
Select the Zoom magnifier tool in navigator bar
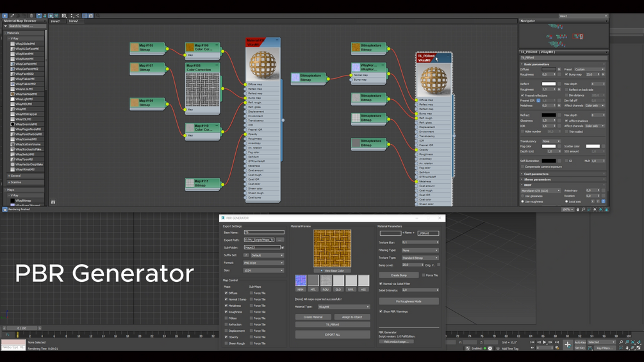point(583,210)
